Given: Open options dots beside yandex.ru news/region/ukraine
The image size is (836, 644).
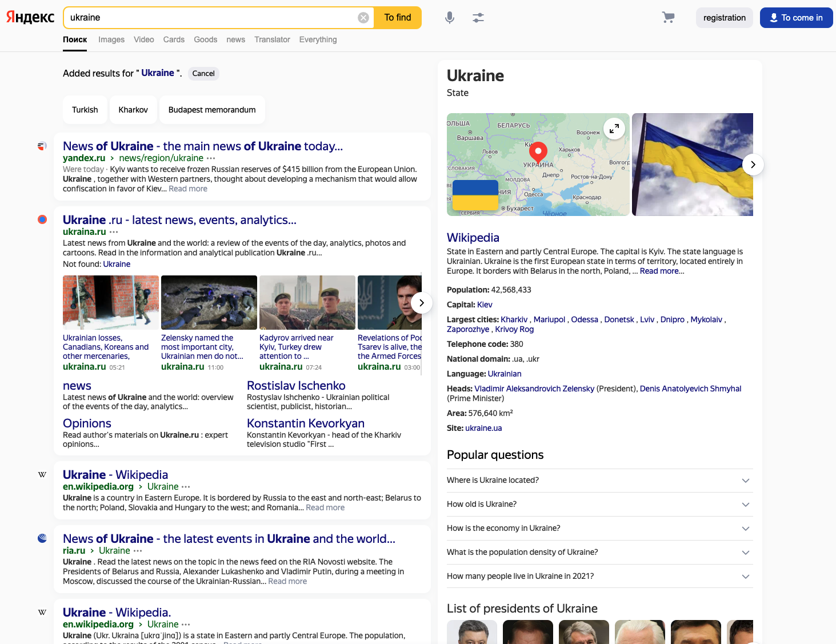Looking at the screenshot, I should click(211, 158).
